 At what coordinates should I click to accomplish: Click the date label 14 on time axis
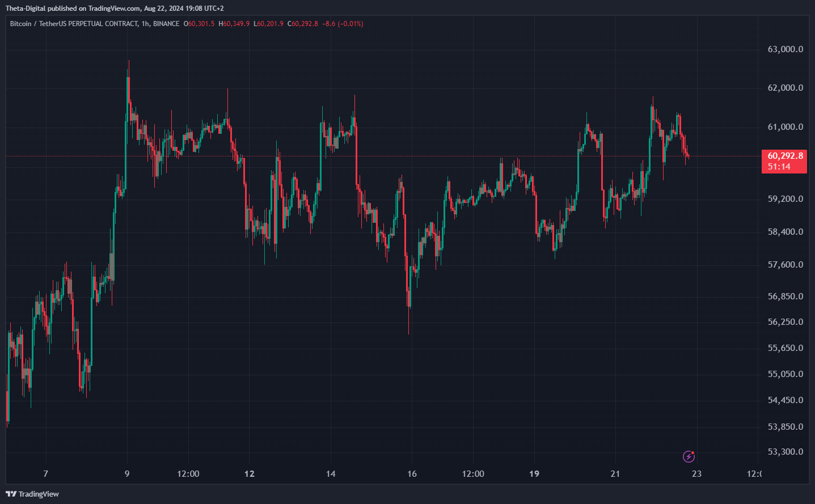click(331, 474)
